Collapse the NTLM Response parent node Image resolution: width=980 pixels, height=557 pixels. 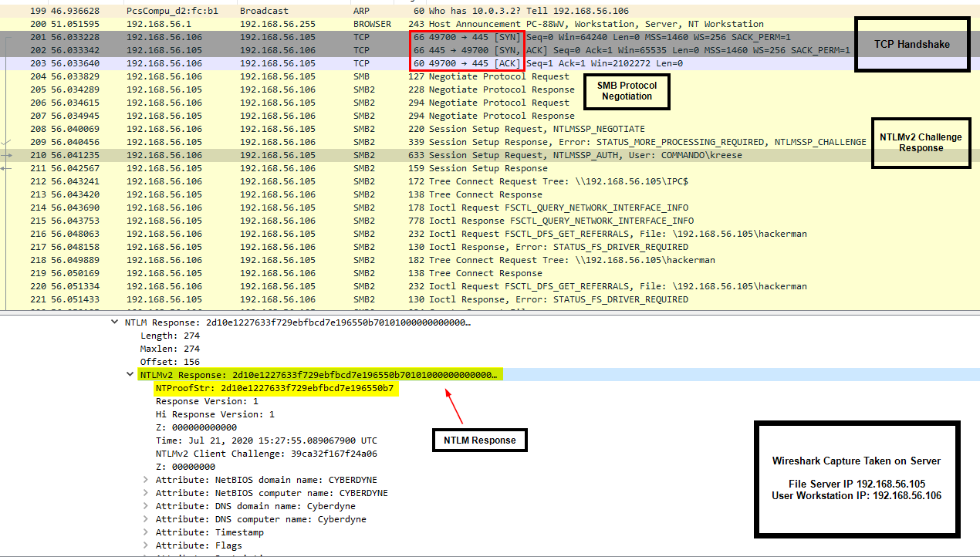114,322
